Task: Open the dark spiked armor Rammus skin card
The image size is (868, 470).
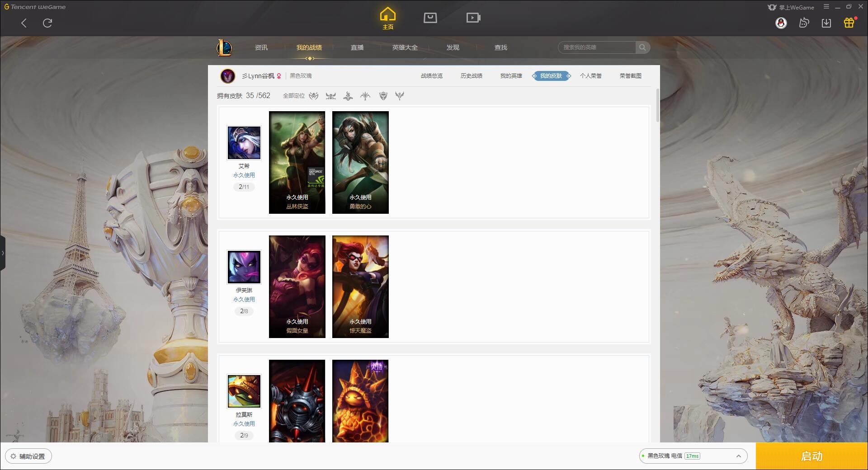Action: 297,401
